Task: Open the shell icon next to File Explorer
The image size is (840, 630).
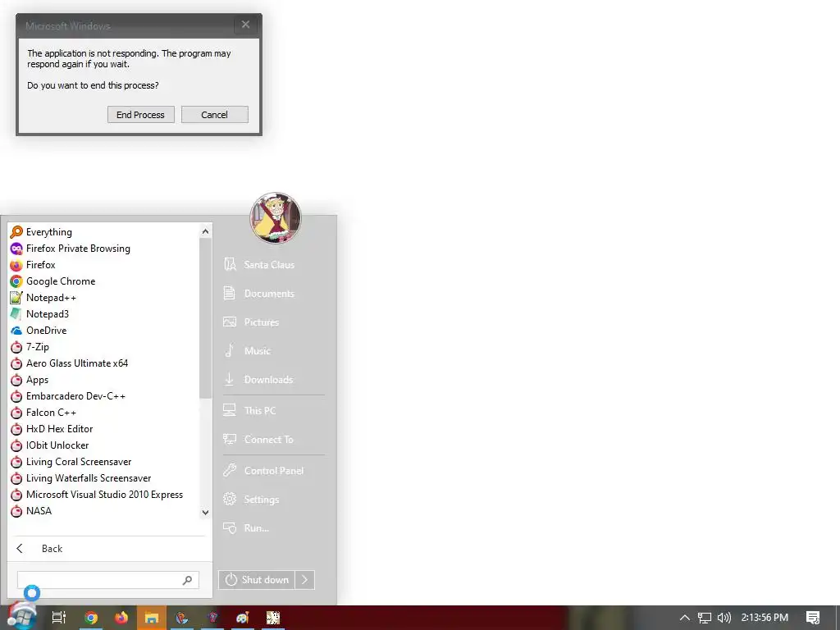Action: point(182,618)
